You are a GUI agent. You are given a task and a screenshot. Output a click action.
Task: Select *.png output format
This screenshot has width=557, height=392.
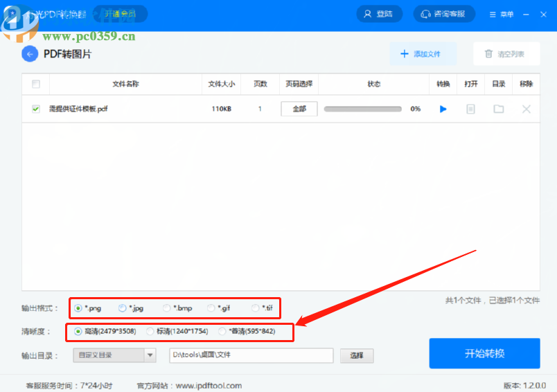click(x=88, y=308)
